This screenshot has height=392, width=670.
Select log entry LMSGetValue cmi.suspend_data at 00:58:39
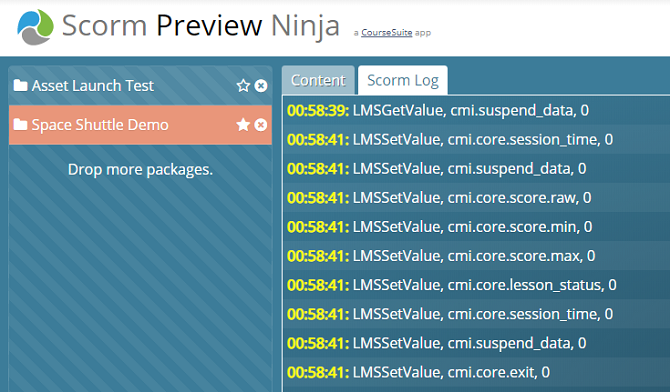pyautogui.click(x=476, y=110)
